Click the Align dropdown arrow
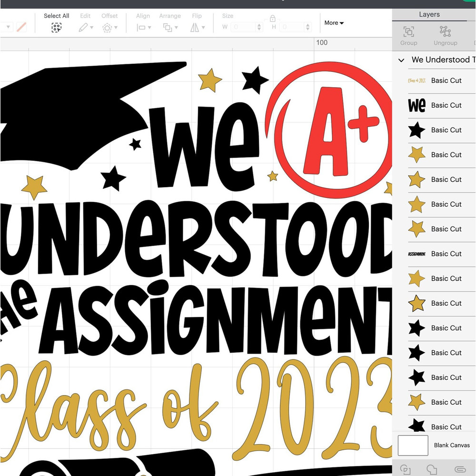 pyautogui.click(x=149, y=28)
